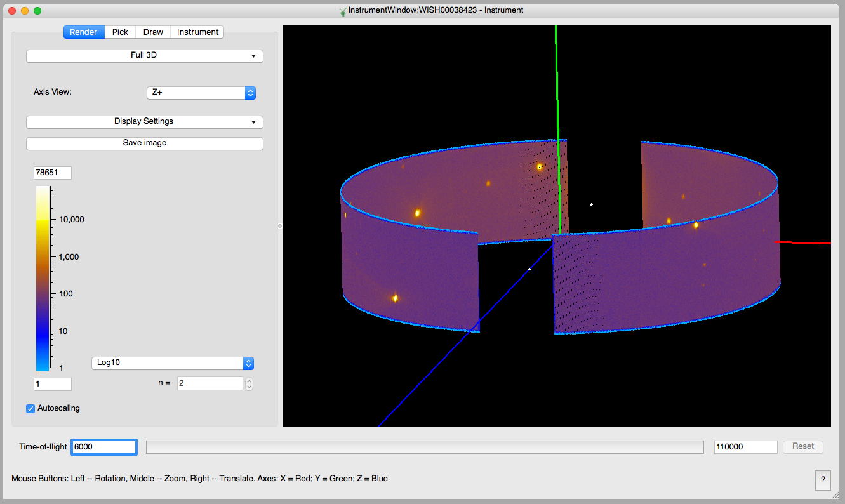
Task: Switch to the Pick tab
Action: pyautogui.click(x=120, y=32)
